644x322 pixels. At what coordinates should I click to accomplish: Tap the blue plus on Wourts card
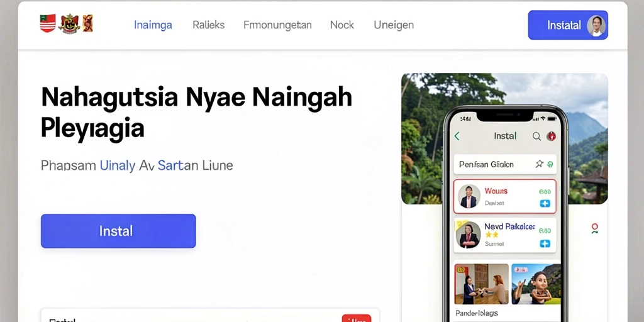click(x=545, y=203)
